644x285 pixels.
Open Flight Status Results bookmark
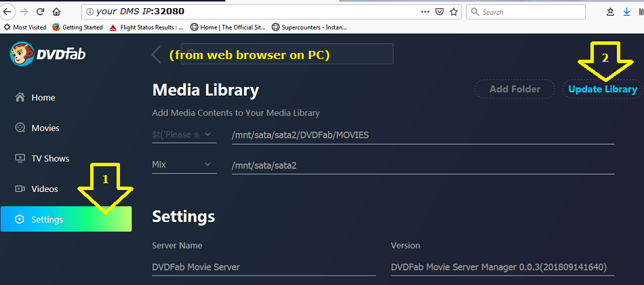pos(146,28)
